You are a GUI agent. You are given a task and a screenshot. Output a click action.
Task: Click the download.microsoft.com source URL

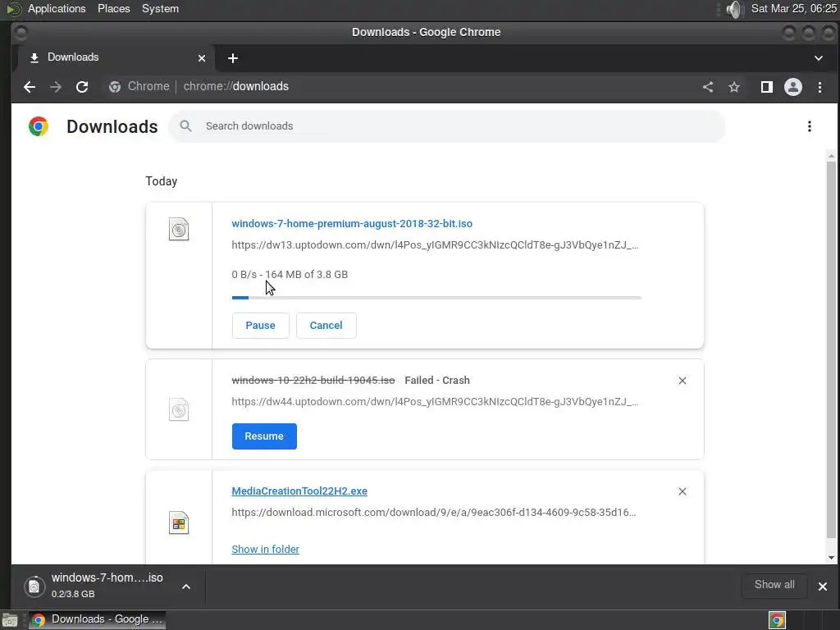pyautogui.click(x=434, y=513)
